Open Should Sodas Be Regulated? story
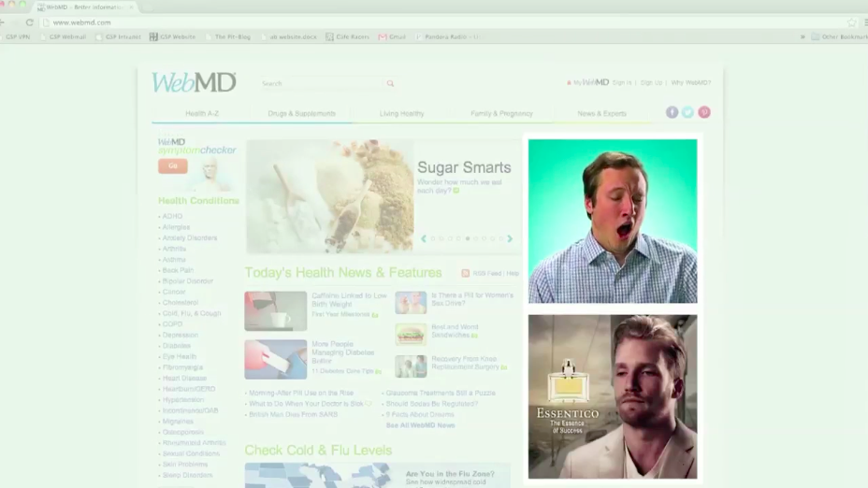This screenshot has width=868, height=488. [x=432, y=404]
